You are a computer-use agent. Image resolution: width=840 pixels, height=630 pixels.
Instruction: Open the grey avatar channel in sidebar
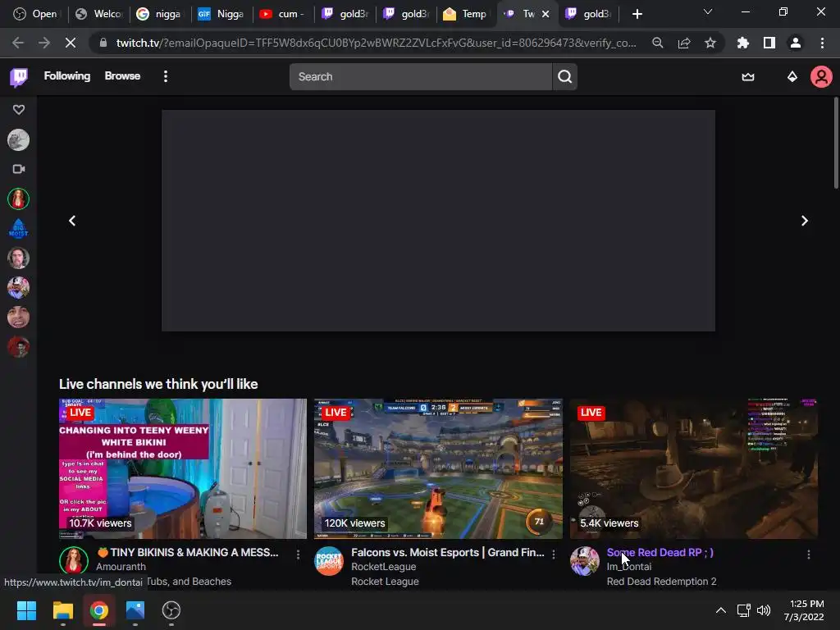coord(18,140)
